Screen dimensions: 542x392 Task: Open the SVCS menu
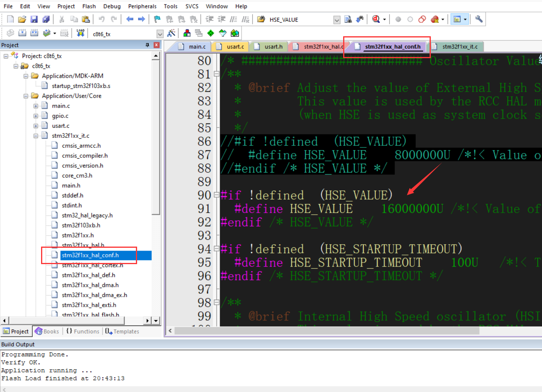tap(192, 6)
